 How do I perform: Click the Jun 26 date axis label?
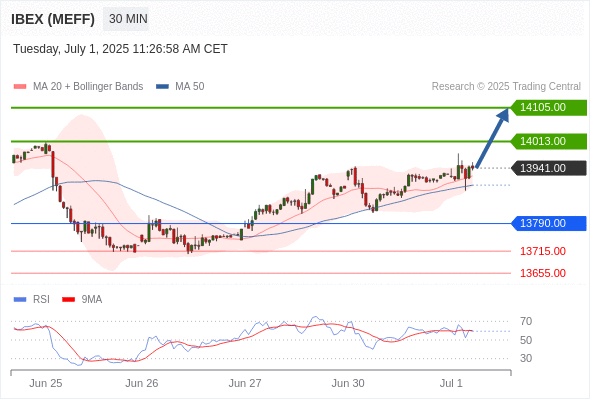coord(142,383)
